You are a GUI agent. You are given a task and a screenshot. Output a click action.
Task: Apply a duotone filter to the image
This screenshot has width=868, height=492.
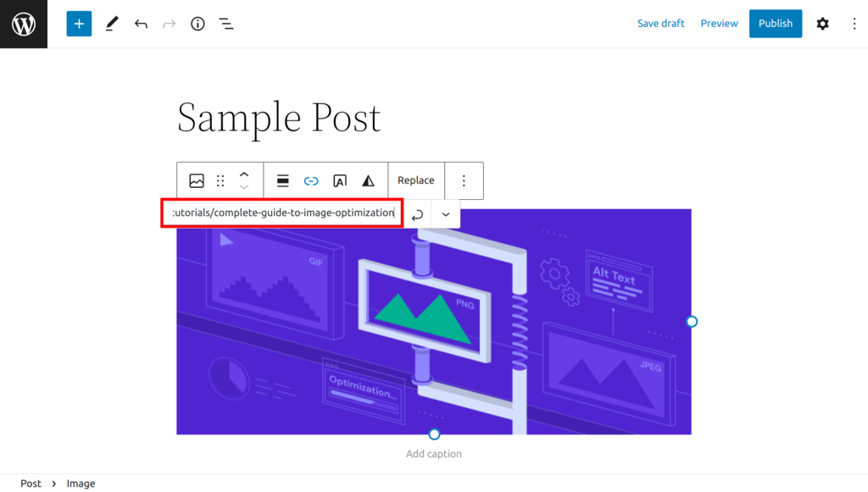click(x=368, y=180)
